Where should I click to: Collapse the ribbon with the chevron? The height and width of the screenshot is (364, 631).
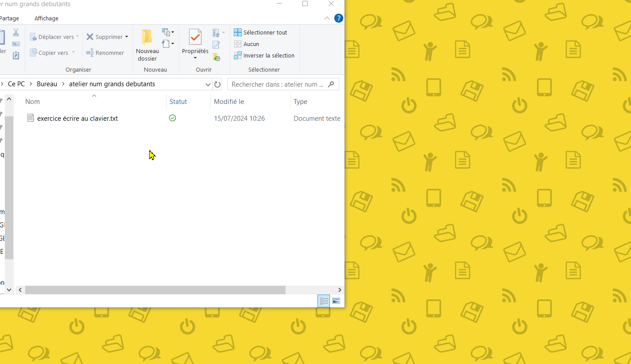(x=327, y=18)
